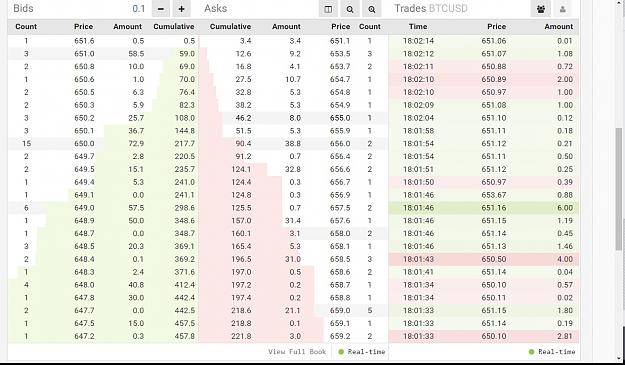Screen dimensions: 625x365
Task: Select bid price 651.0
Action: (x=84, y=54)
